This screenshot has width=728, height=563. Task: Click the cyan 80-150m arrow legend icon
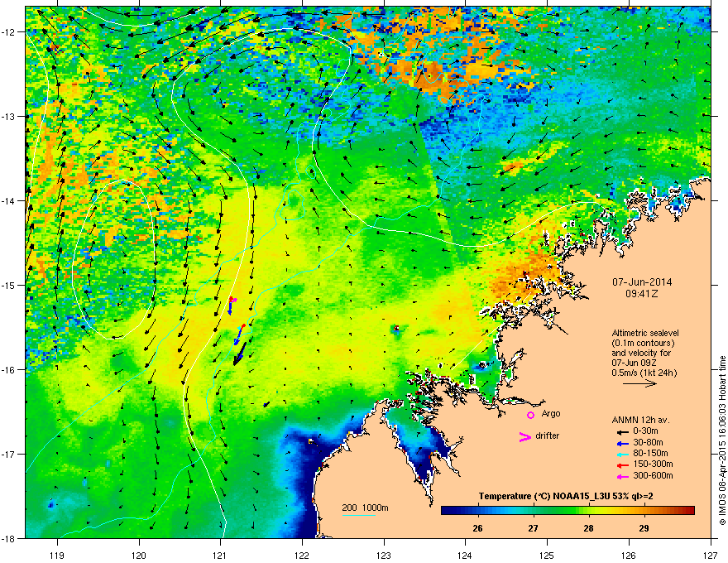(621, 454)
